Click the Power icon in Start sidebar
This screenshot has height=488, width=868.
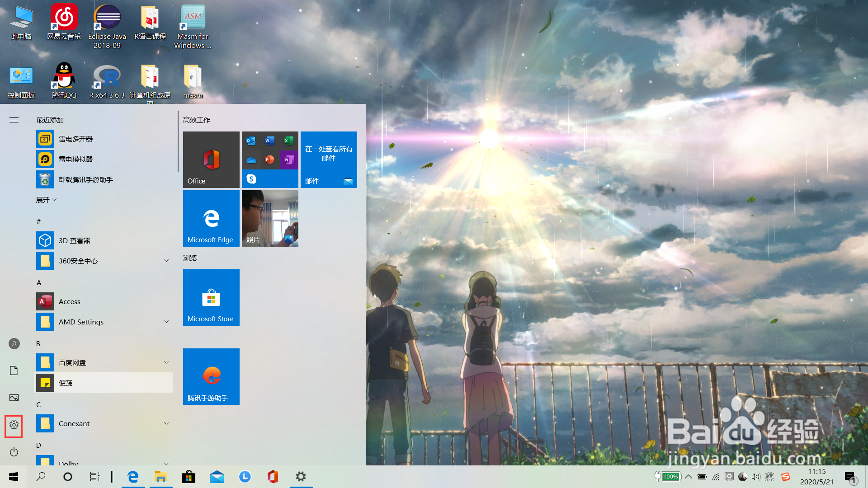coord(14,452)
